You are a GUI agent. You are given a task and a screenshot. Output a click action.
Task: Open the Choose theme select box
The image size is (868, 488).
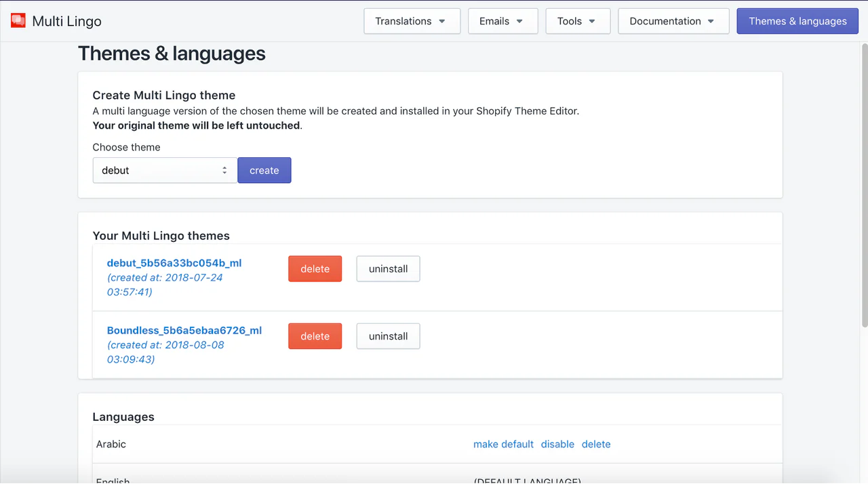tap(165, 171)
